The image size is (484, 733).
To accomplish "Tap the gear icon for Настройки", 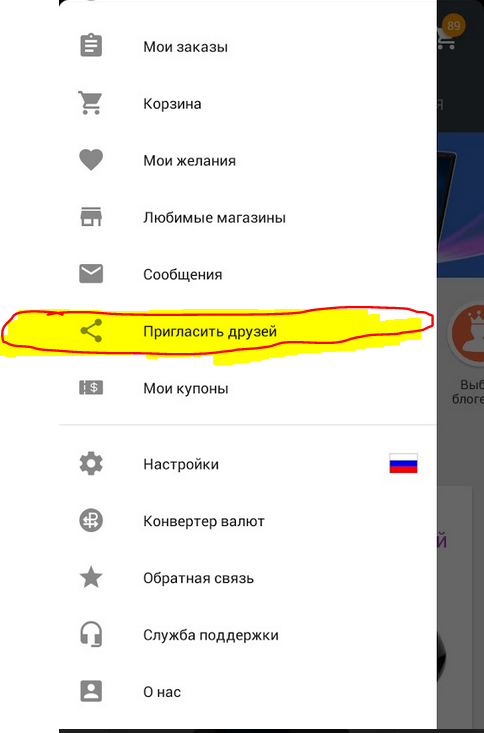I will pos(91,464).
